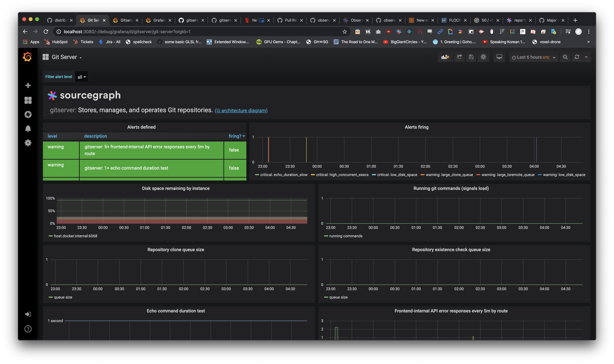Screen dimensions: 614x364
Task: Switch to the 50 / -1 browser tab
Action: [x=487, y=20]
